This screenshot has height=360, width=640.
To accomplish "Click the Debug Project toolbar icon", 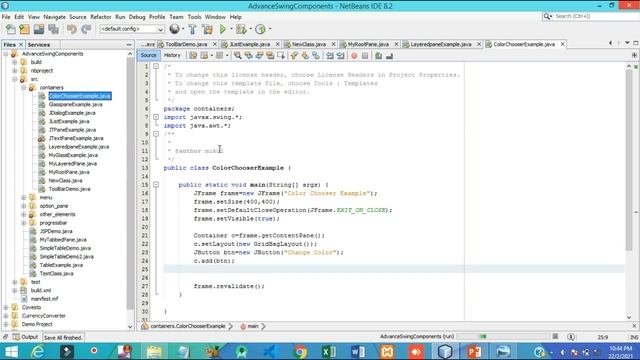I will [x=241, y=29].
